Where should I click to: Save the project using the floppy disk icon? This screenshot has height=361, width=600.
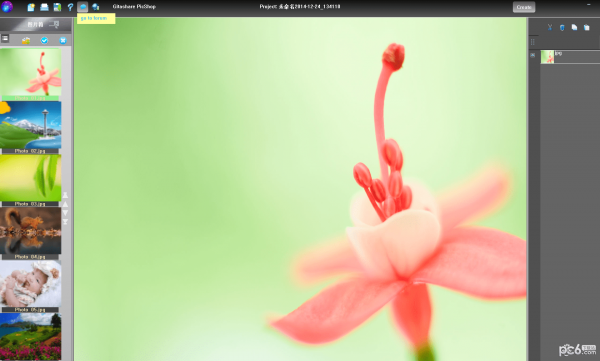point(57,7)
